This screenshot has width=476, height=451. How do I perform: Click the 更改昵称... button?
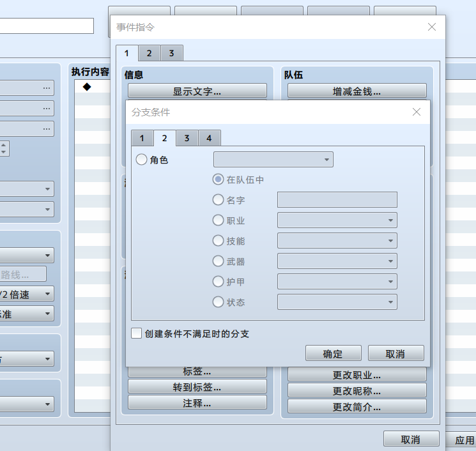pos(357,390)
